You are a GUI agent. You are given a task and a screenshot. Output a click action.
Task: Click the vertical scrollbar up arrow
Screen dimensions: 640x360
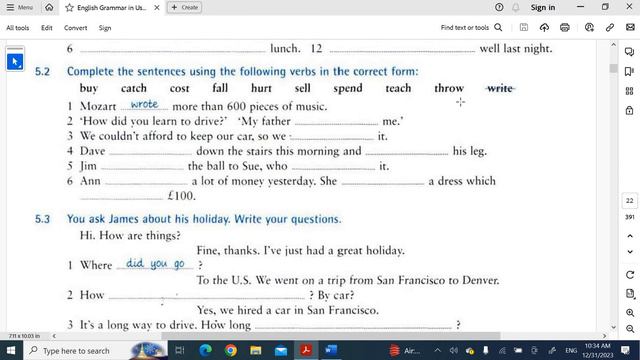tap(613, 44)
